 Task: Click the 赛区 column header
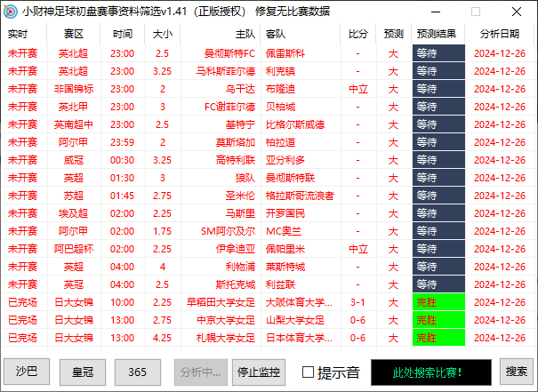pyautogui.click(x=74, y=34)
